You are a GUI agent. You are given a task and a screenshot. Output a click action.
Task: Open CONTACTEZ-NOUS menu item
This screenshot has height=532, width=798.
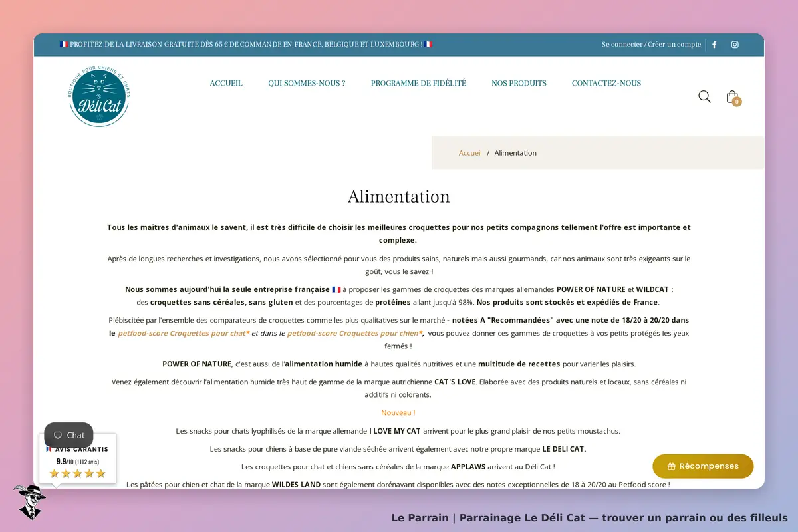606,83
